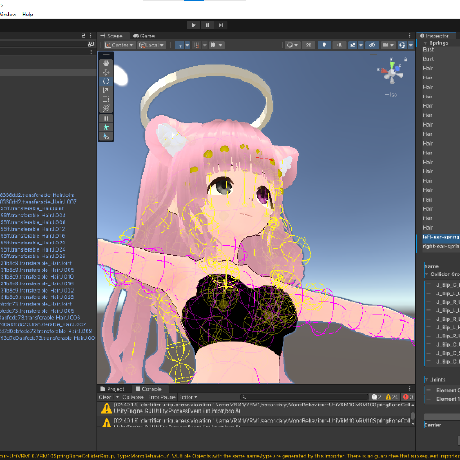Screen dimensions: 460x460
Task: Collapse the Springs list in Inspector
Action: click(425, 43)
